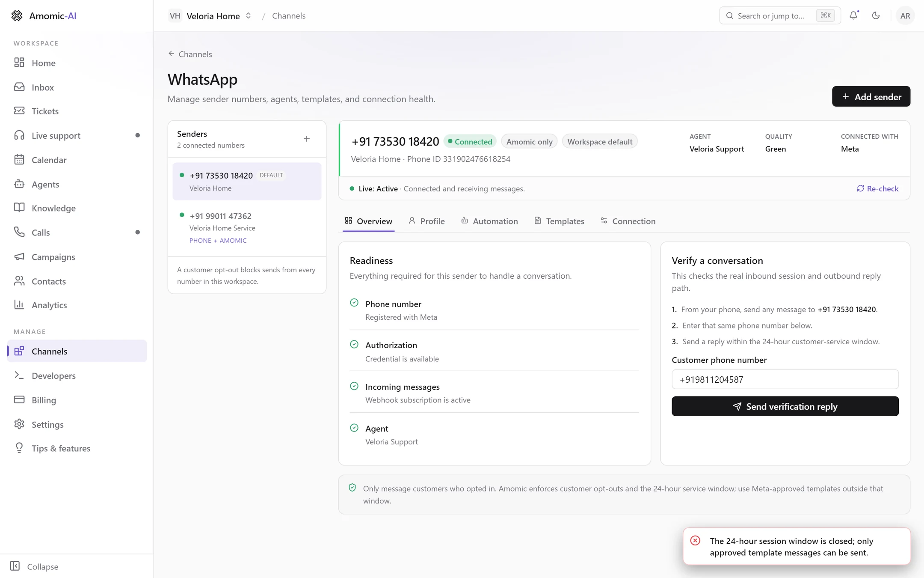
Task: Click the session window closed error toast
Action: click(797, 547)
